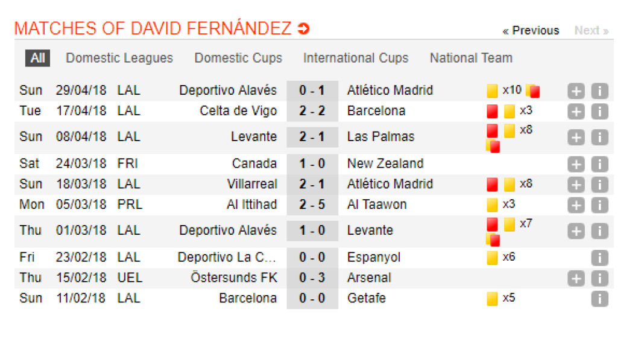Switch to Domestic Leagues tab
This screenshot has height=350, width=644.
[119, 58]
